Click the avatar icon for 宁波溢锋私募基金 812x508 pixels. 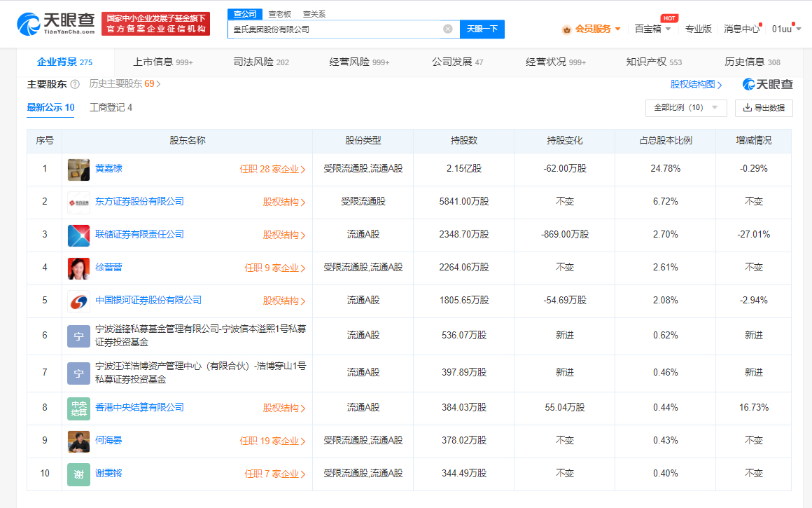coord(78,336)
